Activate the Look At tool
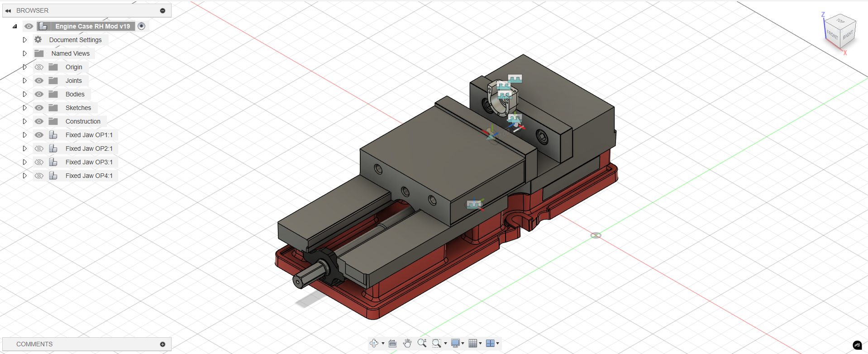This screenshot has height=354, width=868. 392,343
